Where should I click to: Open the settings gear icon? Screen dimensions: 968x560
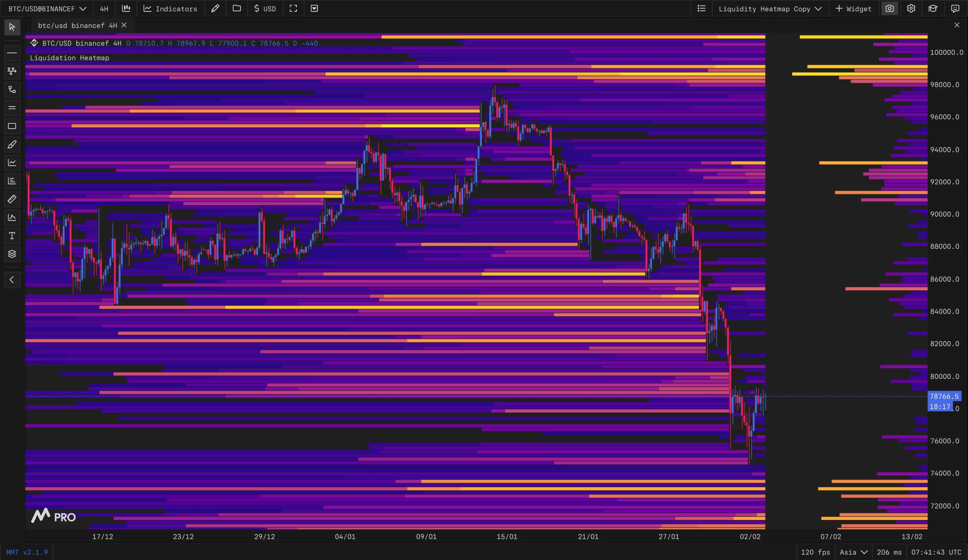pos(911,8)
